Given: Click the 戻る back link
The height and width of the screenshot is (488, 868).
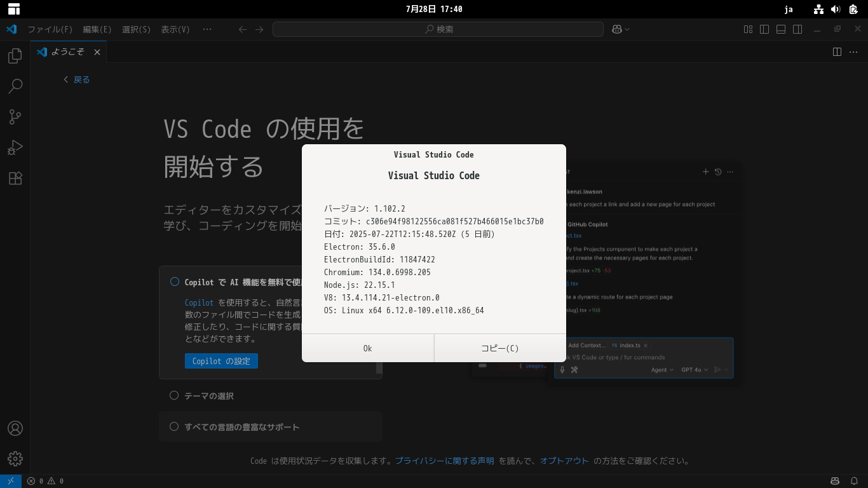Looking at the screenshot, I should point(76,79).
